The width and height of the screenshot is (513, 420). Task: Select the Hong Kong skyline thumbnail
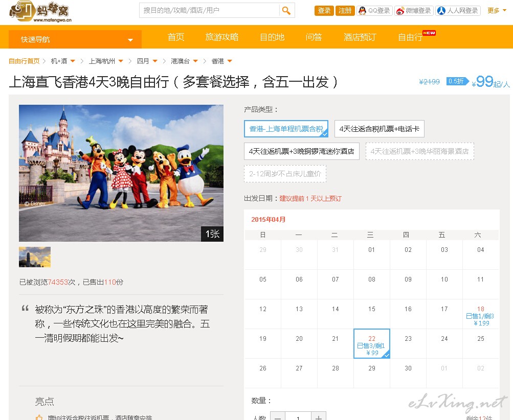pyautogui.click(x=35, y=257)
